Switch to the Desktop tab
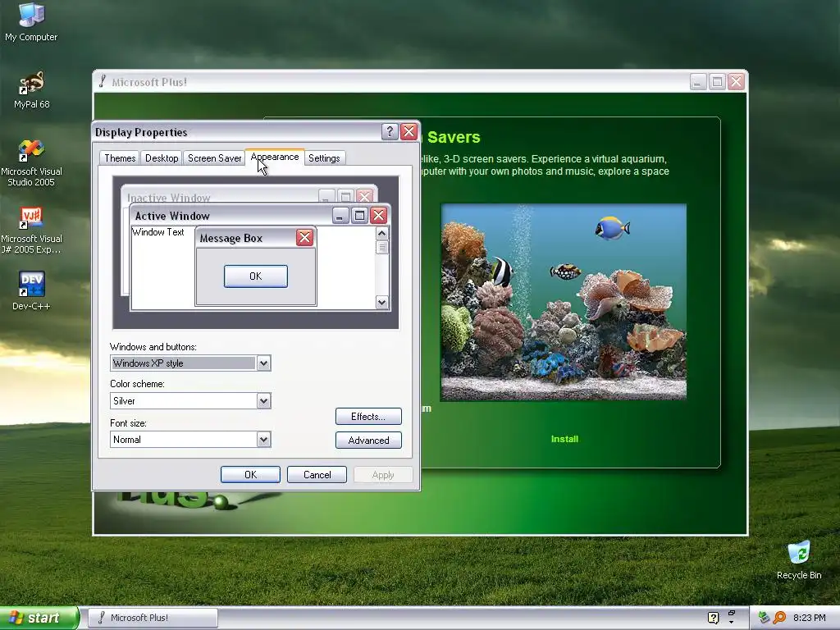The image size is (840, 630). [162, 158]
